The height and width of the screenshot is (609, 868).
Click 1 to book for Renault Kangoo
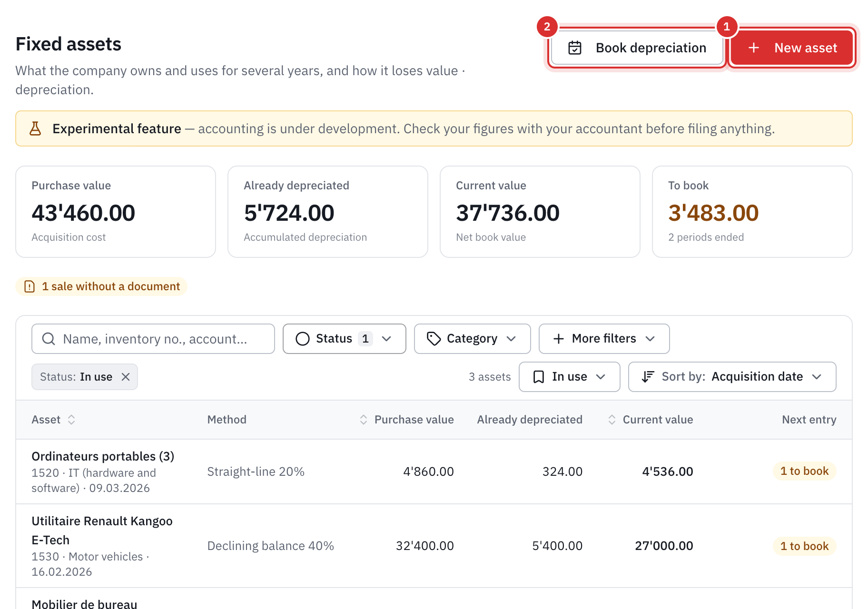(805, 546)
